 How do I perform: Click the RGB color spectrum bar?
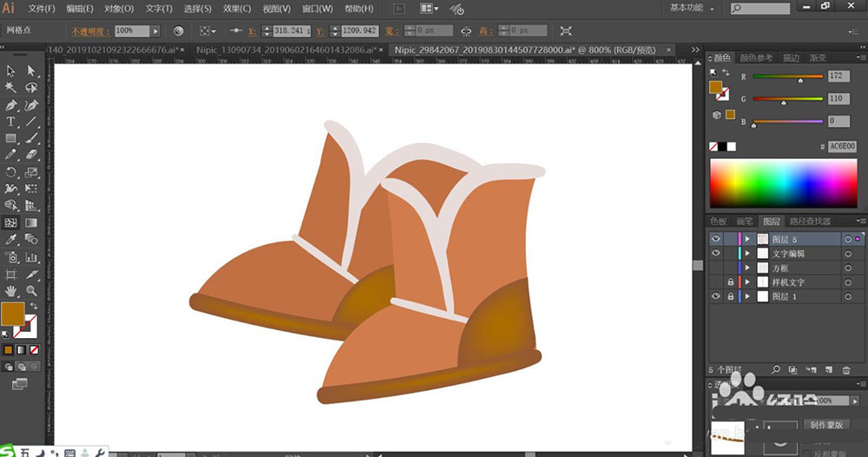(783, 182)
